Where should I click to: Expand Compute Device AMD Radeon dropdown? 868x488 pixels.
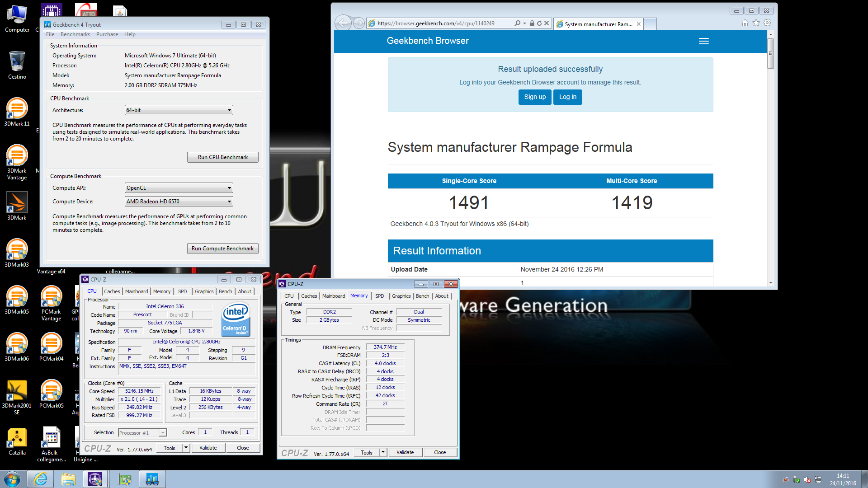tap(179, 202)
